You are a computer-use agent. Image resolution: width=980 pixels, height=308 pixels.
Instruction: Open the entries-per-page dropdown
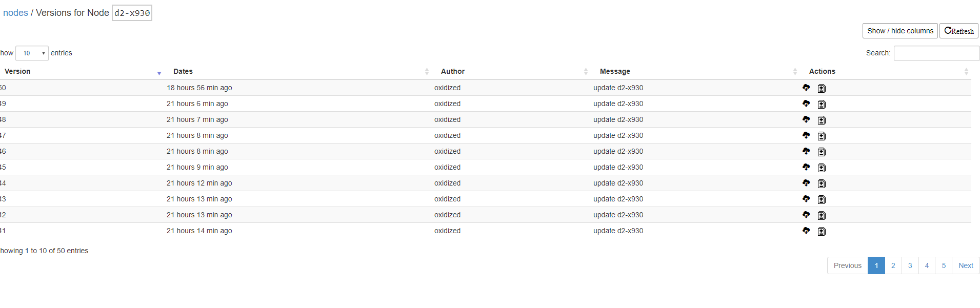[x=32, y=53]
